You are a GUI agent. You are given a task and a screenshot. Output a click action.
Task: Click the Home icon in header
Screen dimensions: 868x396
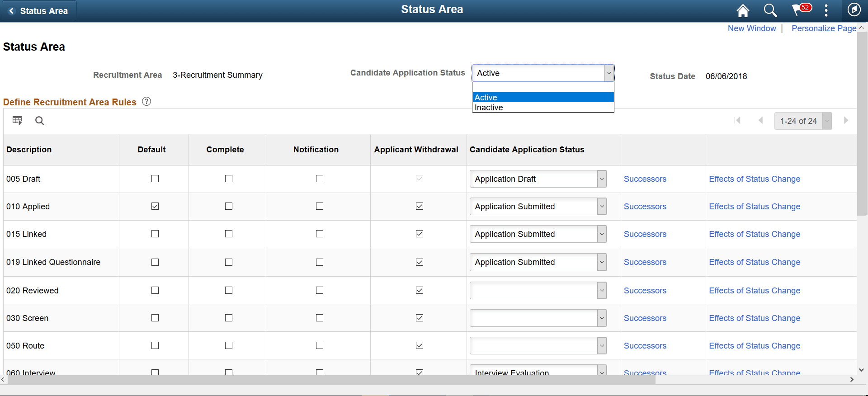[743, 10]
